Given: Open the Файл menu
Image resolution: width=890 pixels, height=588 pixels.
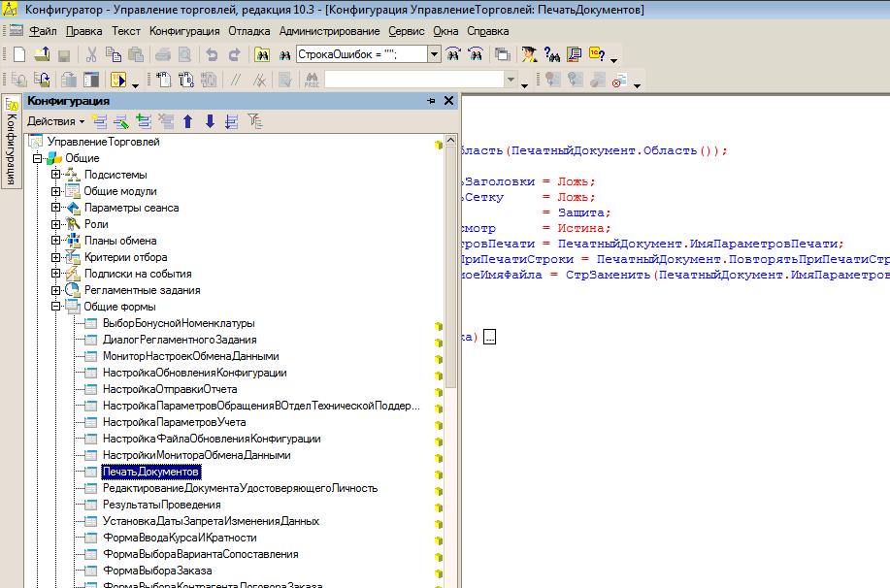Looking at the screenshot, I should pyautogui.click(x=43, y=31).
